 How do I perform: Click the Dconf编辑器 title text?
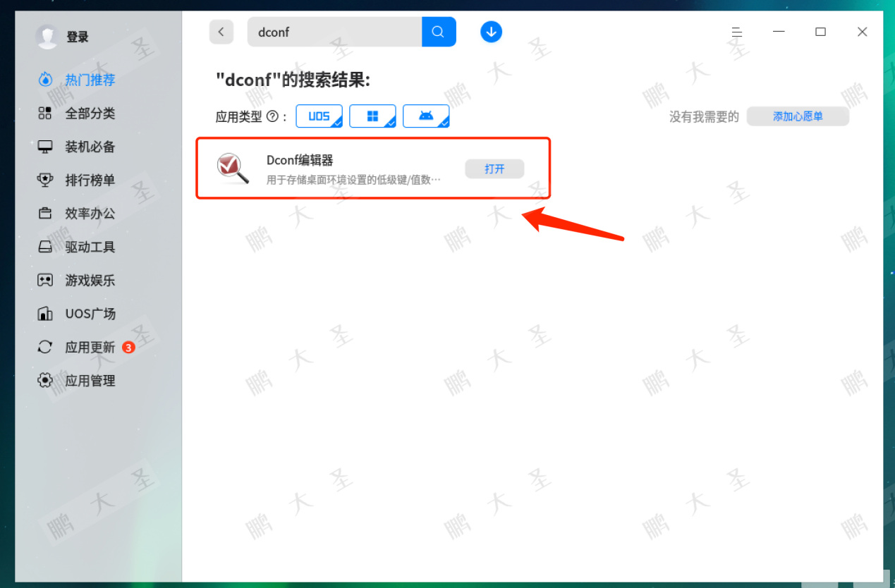(300, 160)
